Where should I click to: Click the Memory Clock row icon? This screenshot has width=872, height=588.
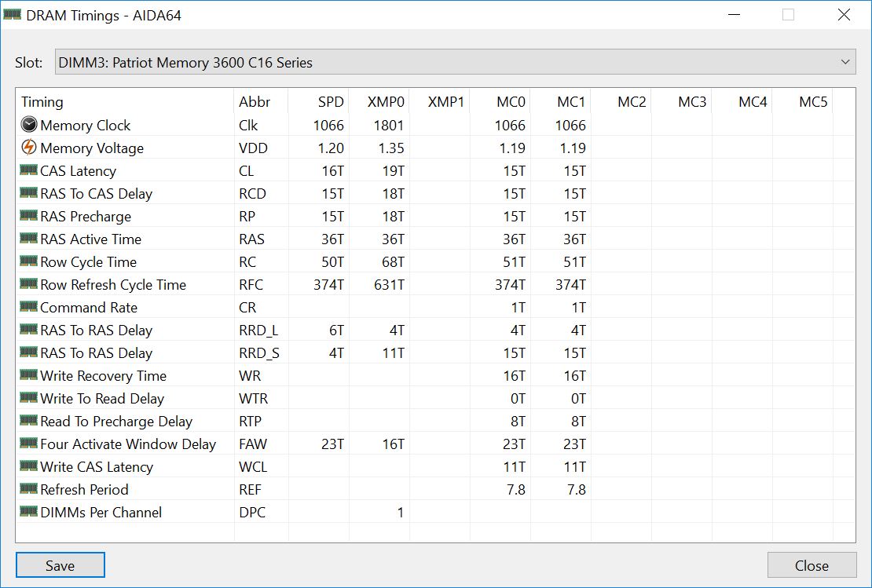coord(29,125)
